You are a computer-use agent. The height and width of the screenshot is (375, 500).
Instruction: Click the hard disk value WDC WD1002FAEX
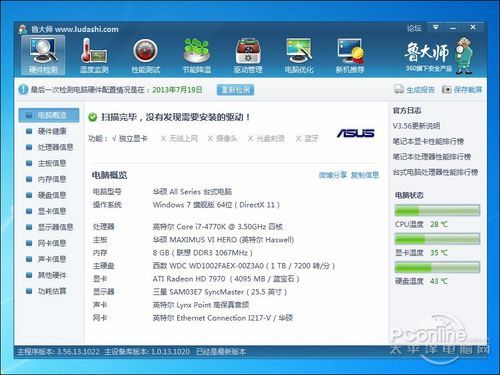(x=244, y=266)
